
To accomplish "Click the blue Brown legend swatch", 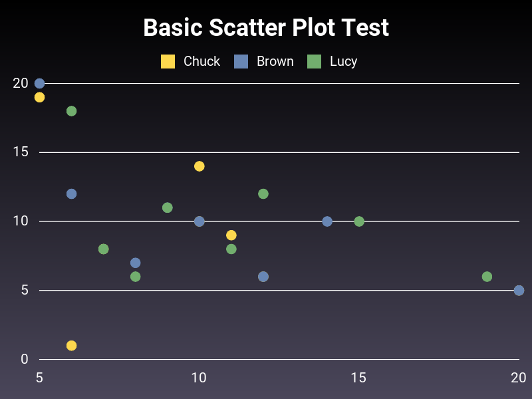I will point(241,61).
